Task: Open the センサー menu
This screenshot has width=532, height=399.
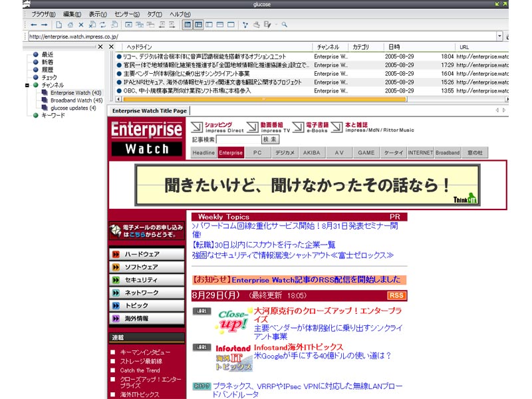Action: [127, 14]
